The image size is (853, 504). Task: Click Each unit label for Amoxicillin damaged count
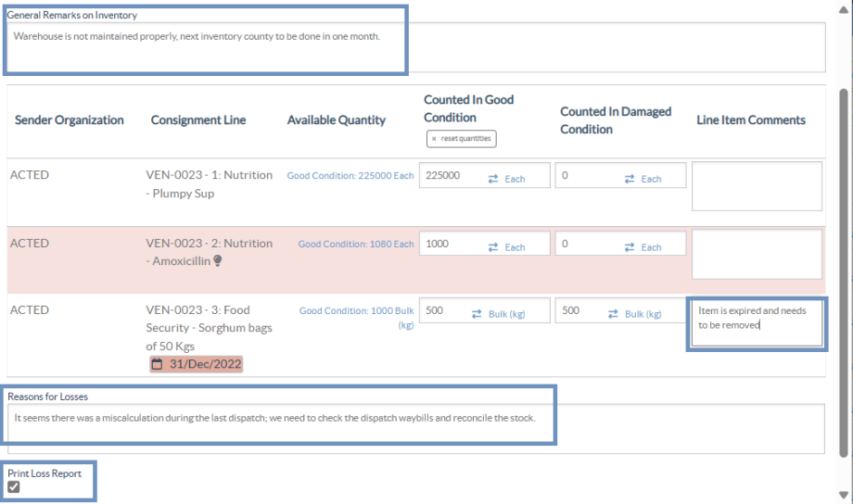pos(651,247)
